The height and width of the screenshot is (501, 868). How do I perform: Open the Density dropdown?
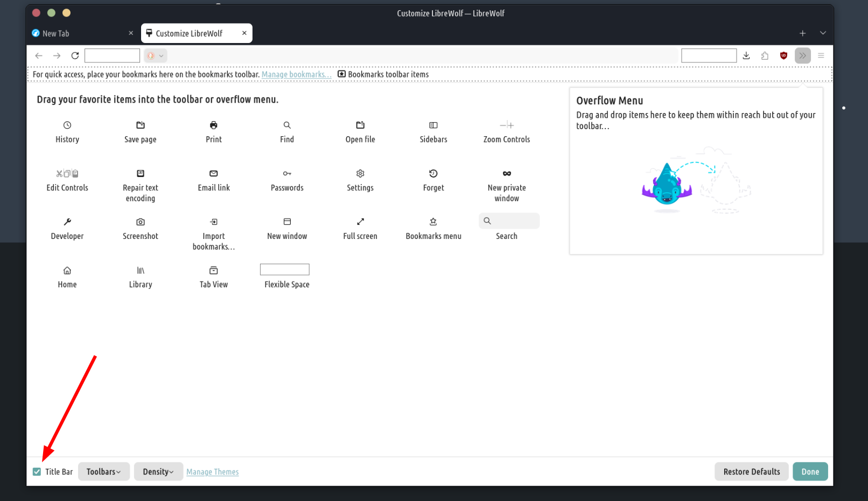click(158, 472)
